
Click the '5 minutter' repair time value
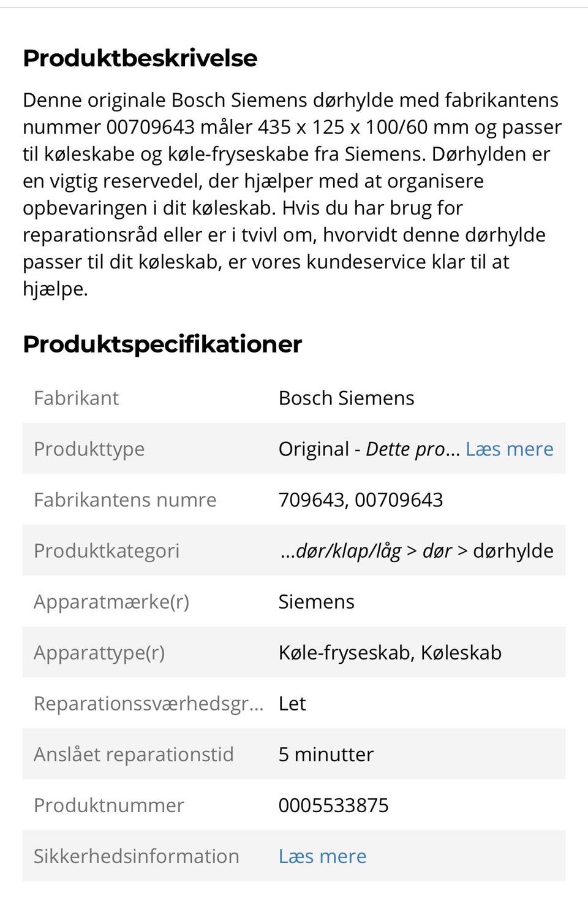(326, 754)
